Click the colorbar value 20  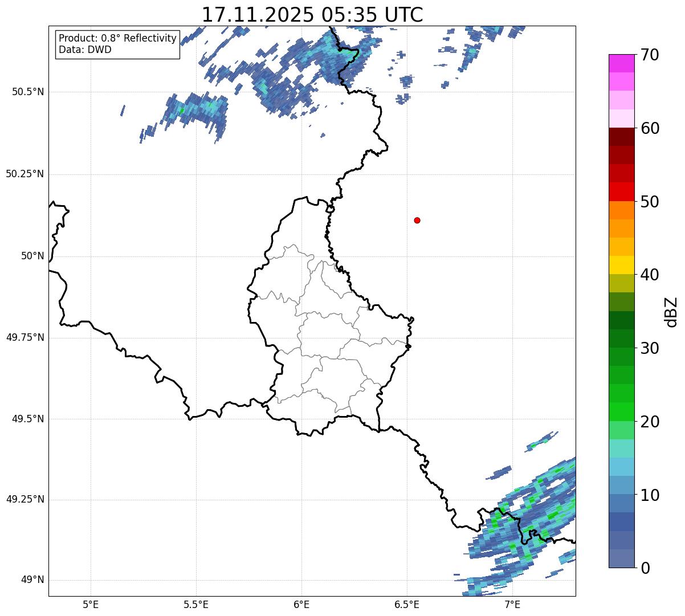point(650,422)
